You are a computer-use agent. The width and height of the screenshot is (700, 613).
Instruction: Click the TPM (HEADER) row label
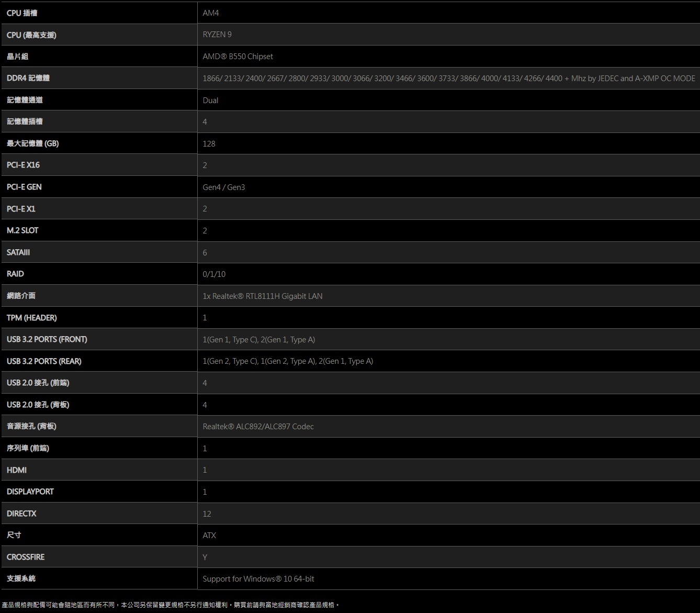[x=31, y=318]
